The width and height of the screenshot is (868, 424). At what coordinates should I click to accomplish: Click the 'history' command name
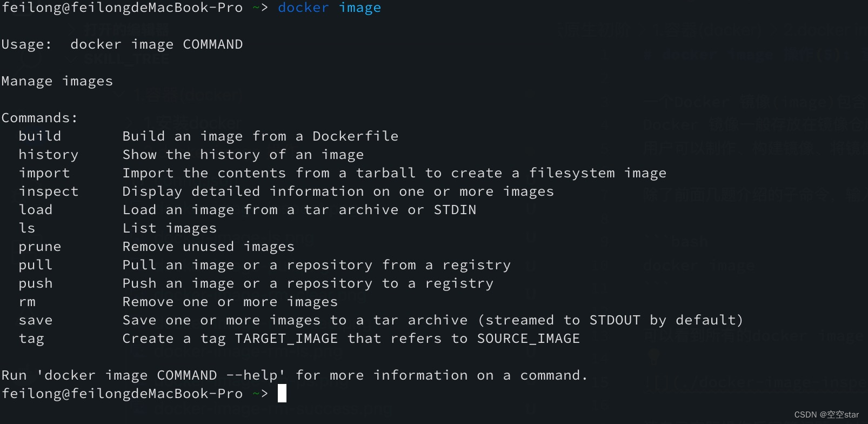[x=48, y=155]
